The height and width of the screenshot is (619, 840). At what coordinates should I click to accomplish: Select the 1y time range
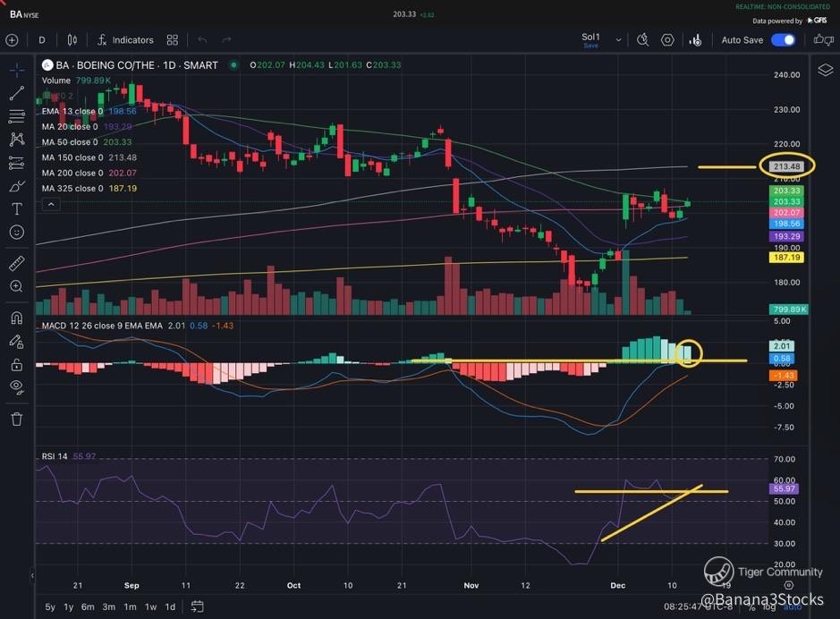(x=69, y=606)
